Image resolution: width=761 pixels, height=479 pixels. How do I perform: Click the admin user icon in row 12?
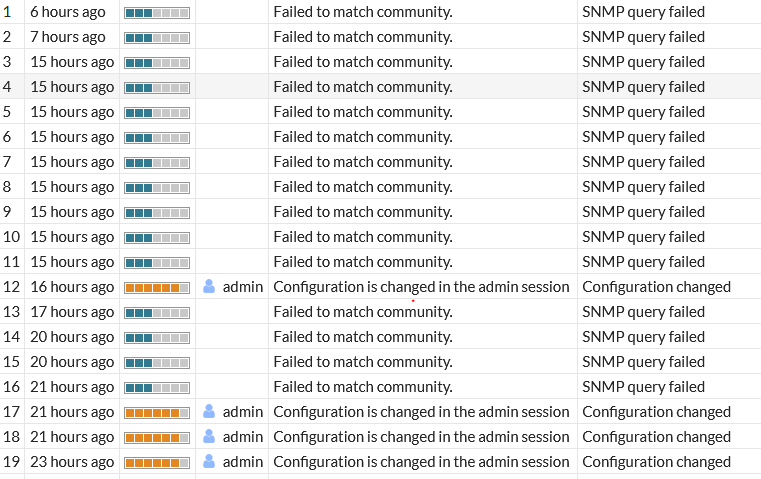(x=209, y=286)
